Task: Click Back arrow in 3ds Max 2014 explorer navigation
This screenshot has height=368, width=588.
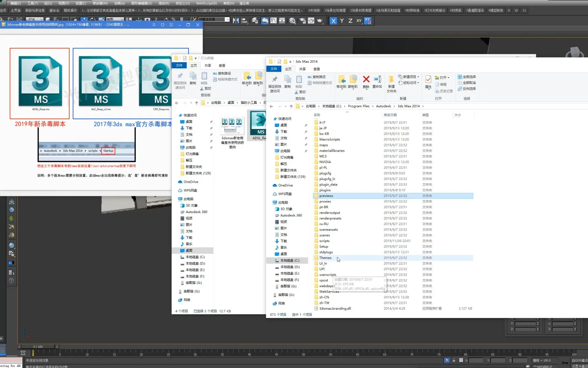Action: pyautogui.click(x=271, y=106)
